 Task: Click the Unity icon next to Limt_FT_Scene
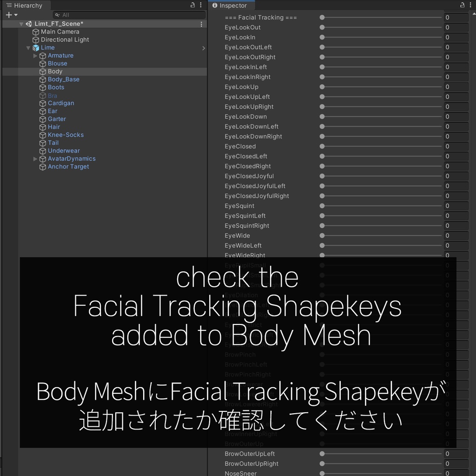click(x=29, y=24)
